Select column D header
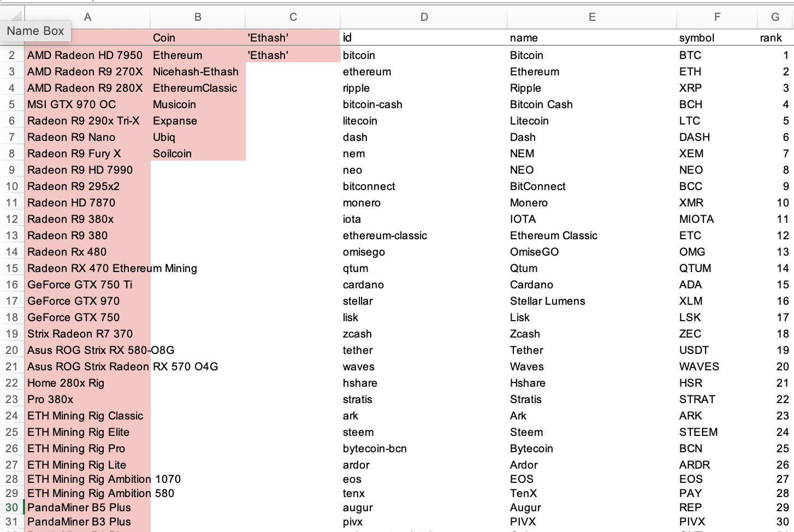Screen dimensions: 794x532 click(424, 17)
